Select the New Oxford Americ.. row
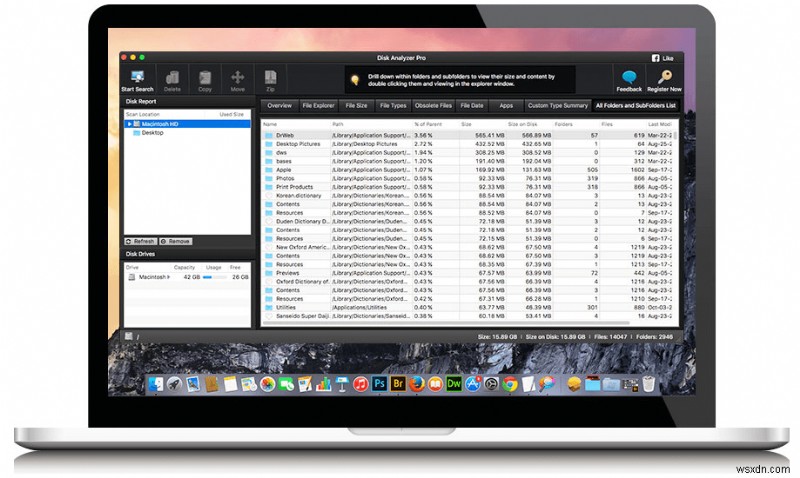800x478 pixels. (x=467, y=247)
